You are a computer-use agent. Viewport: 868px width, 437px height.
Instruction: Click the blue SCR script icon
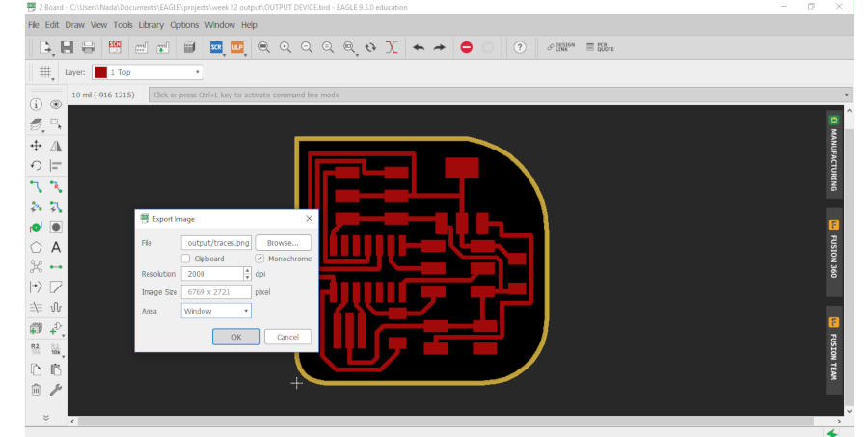click(216, 47)
